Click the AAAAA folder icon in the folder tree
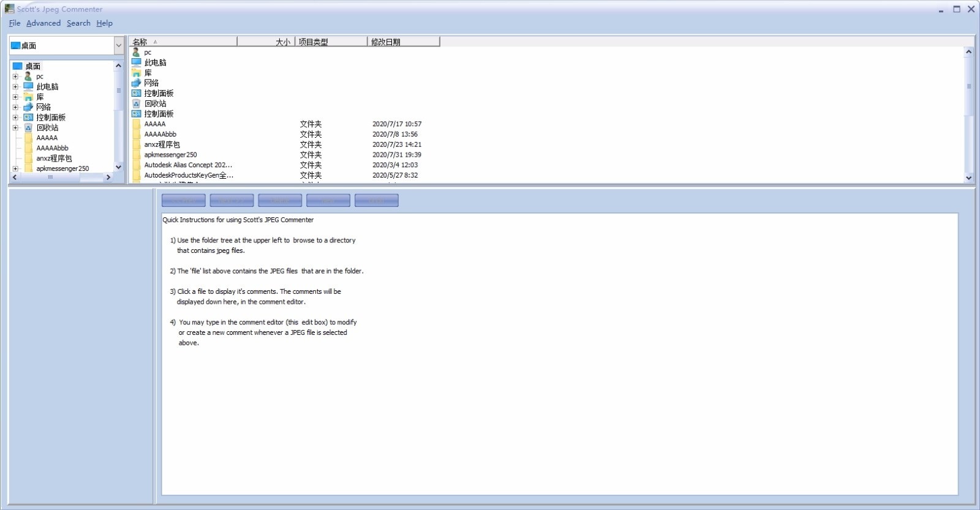This screenshot has width=980, height=510. point(29,138)
